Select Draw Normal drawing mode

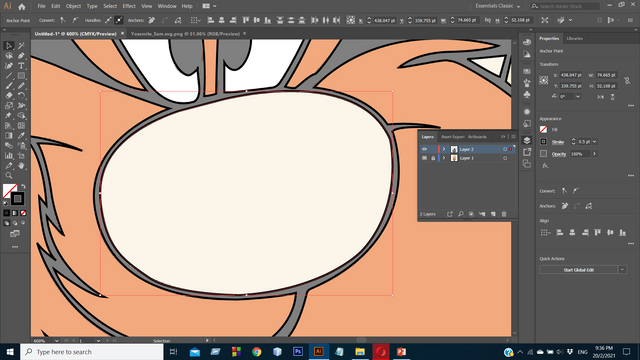[x=7, y=223]
